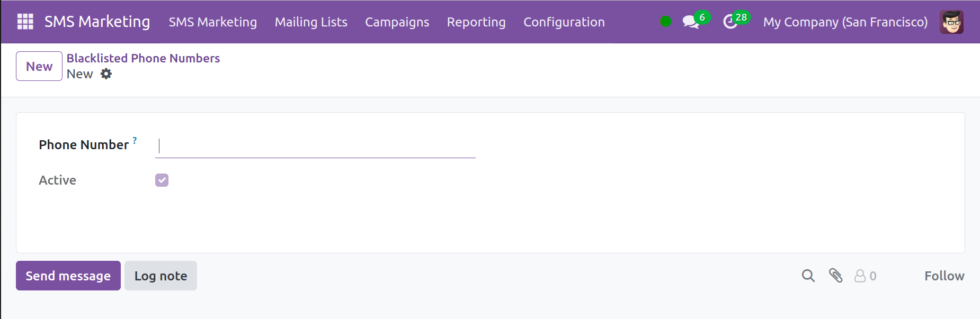The width and height of the screenshot is (980, 319).
Task: Expand the Reporting menu
Action: (x=476, y=22)
